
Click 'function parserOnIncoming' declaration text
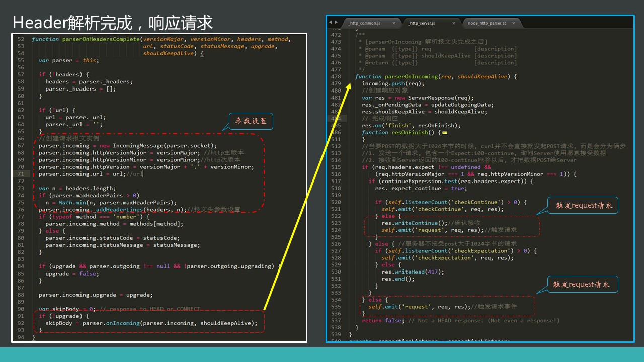[396, 77]
